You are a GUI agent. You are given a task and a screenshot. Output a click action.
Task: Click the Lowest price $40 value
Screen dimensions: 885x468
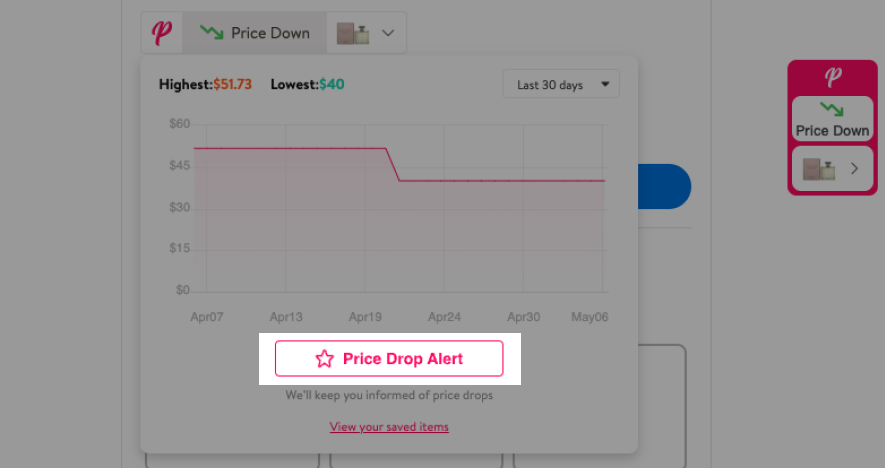[x=332, y=84]
